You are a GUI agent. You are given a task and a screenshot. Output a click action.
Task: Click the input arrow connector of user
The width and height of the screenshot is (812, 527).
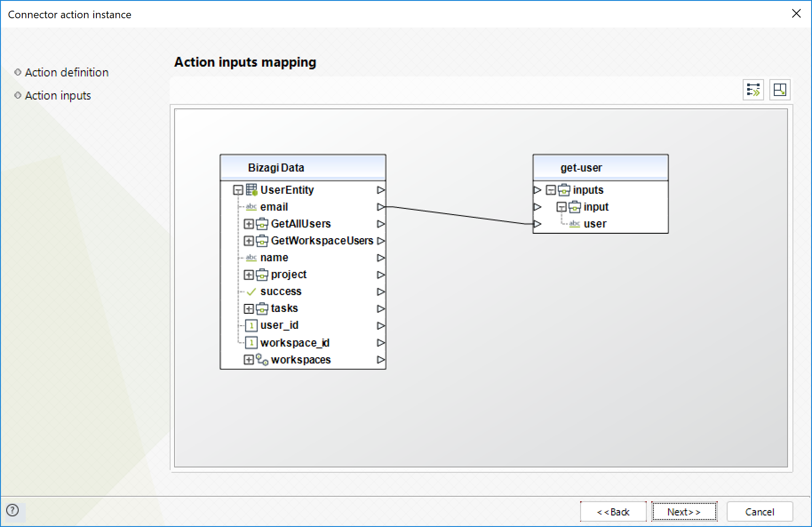[x=537, y=224]
